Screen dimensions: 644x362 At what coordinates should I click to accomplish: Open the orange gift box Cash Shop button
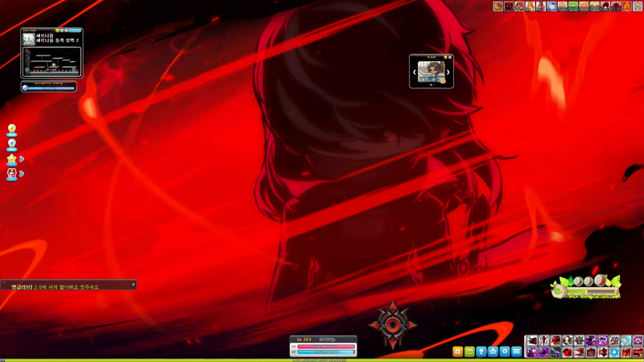(457, 352)
